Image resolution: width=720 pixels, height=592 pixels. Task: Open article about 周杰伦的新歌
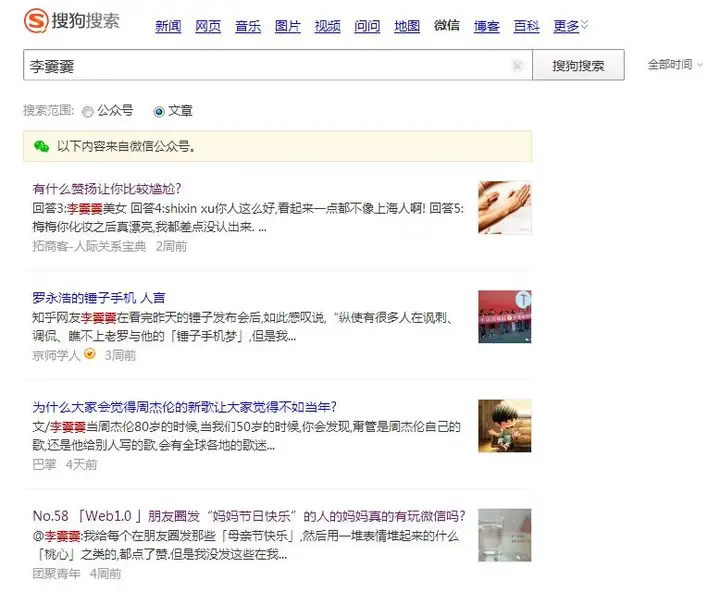coord(185,407)
